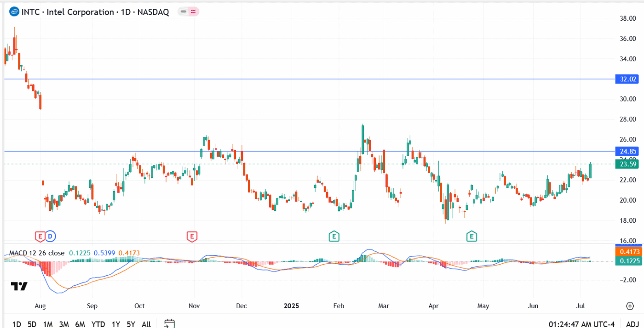Screen dimensions: 644x328
Task: Open chart settings via the gear icon
Action: point(629,305)
